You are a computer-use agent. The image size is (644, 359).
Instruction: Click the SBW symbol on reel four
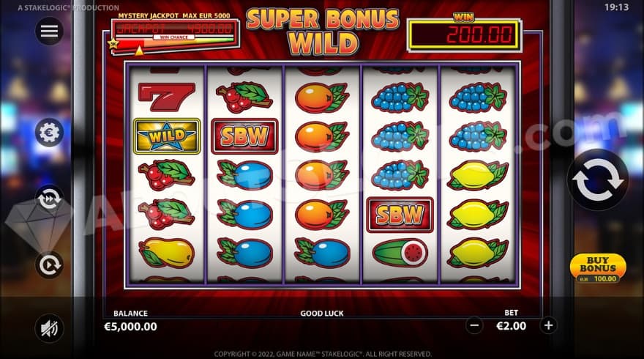(400, 215)
